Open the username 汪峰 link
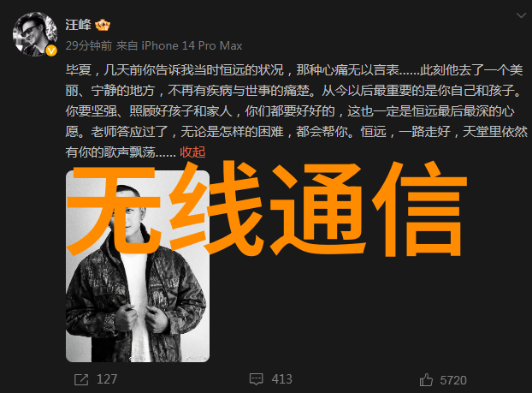 click(x=79, y=25)
